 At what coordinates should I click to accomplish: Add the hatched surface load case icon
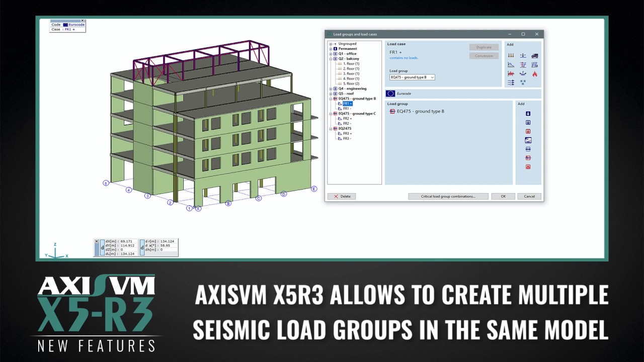(535, 65)
